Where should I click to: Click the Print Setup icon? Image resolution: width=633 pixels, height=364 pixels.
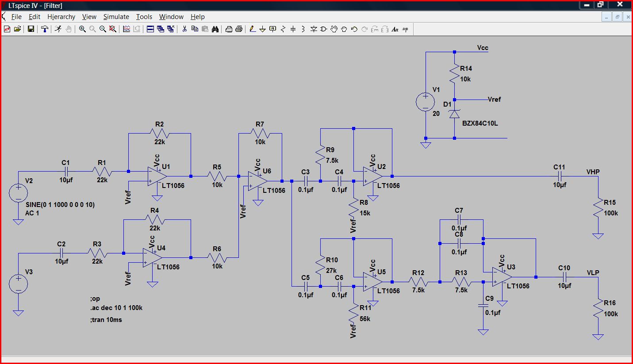[229, 29]
